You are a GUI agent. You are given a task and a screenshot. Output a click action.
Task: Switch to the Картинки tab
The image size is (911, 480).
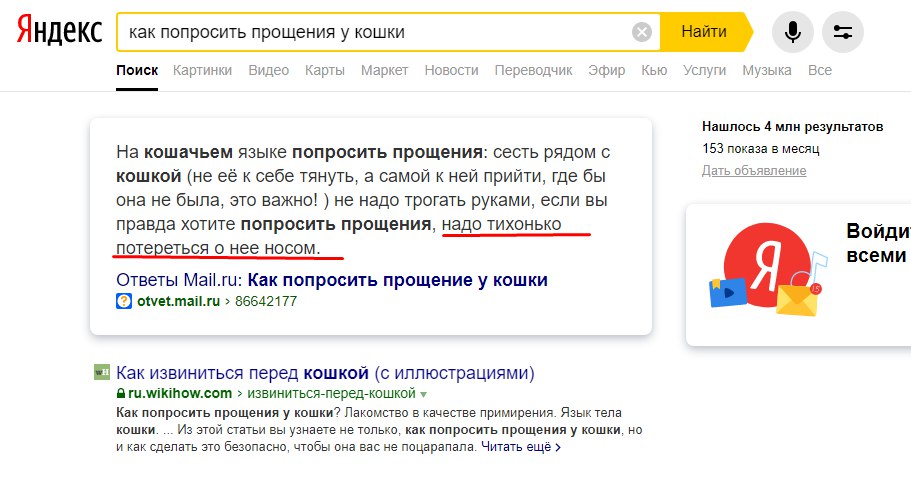point(202,70)
